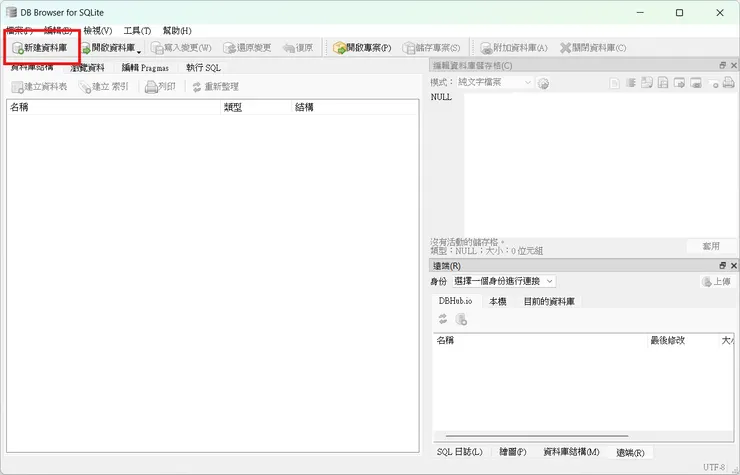The image size is (740, 475).
Task: Select the 目前的資料庫 tab
Action: click(x=549, y=301)
